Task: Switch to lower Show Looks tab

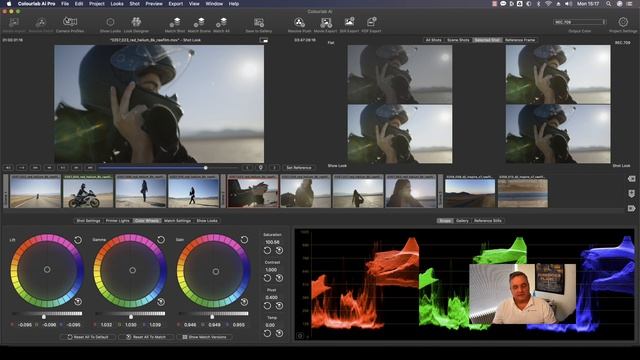Action: coord(207,221)
